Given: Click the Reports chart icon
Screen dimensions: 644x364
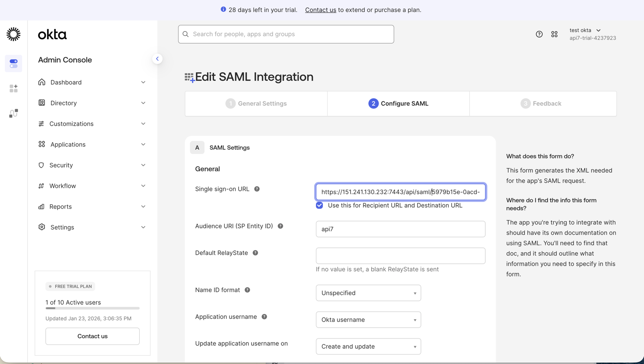Looking at the screenshot, I should coord(41,206).
